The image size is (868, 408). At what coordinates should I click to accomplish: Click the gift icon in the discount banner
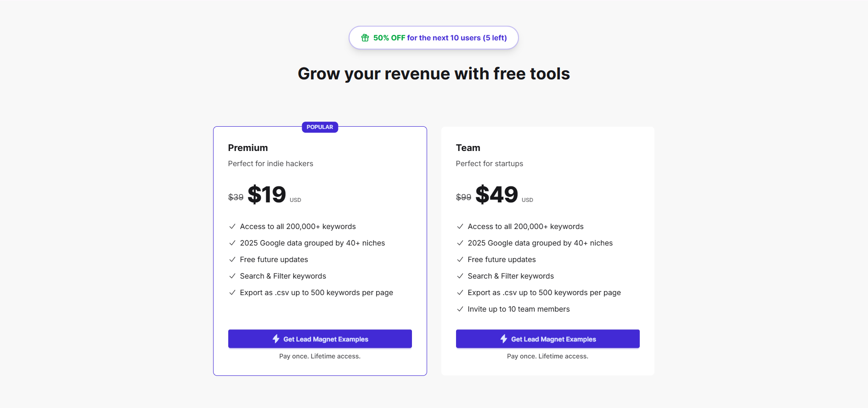pyautogui.click(x=364, y=38)
